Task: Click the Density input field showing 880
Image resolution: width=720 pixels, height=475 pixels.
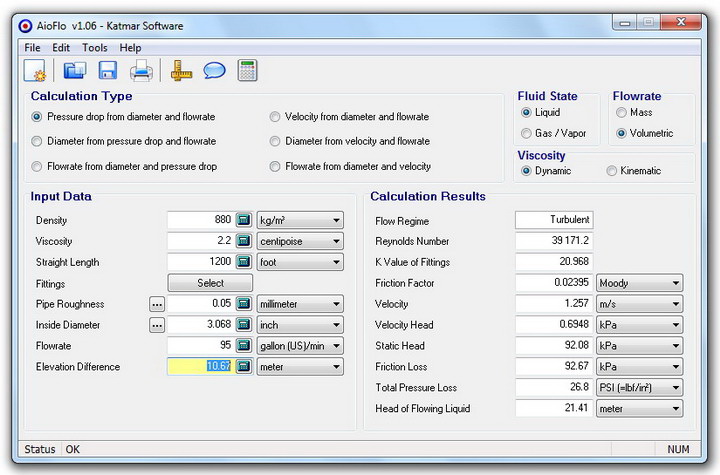Action: point(201,220)
